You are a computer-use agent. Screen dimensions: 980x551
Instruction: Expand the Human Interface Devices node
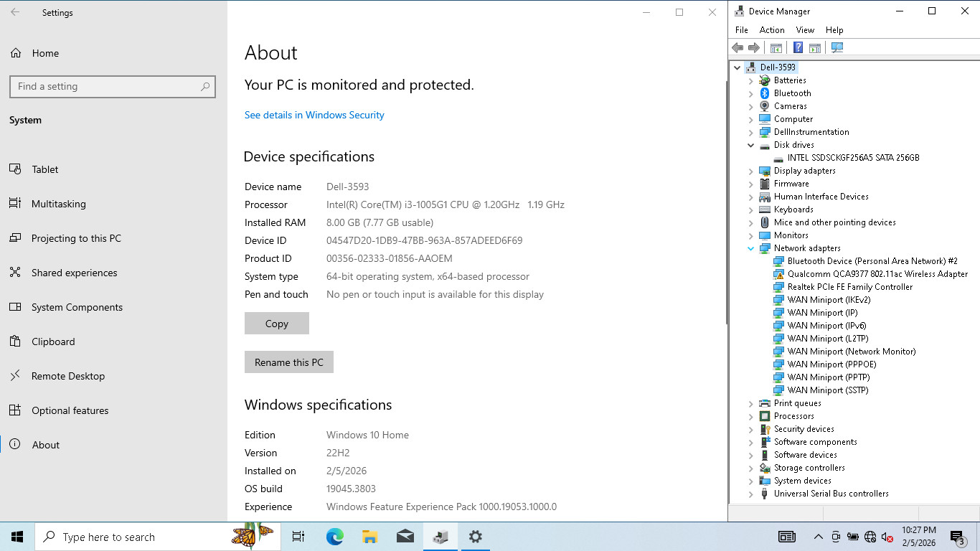coord(751,197)
